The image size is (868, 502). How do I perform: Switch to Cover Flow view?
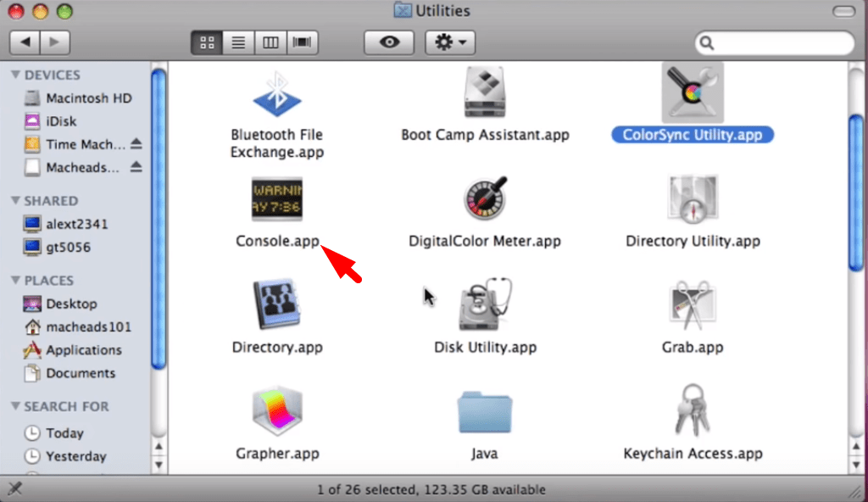point(303,42)
